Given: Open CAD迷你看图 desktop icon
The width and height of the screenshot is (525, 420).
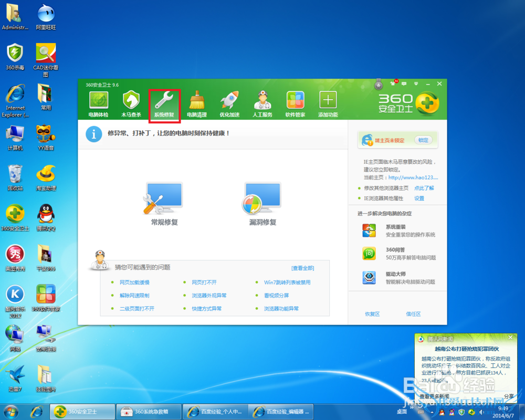Looking at the screenshot, I should pyautogui.click(x=46, y=60).
